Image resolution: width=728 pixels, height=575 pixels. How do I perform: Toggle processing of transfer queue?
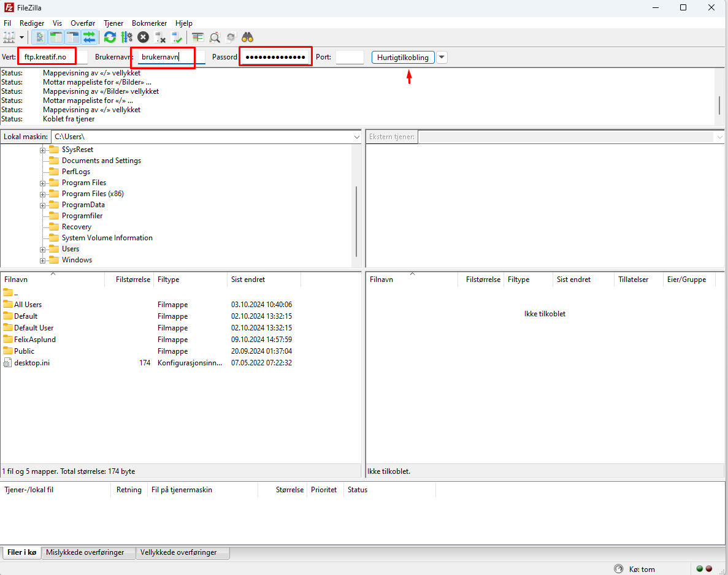[x=126, y=37]
